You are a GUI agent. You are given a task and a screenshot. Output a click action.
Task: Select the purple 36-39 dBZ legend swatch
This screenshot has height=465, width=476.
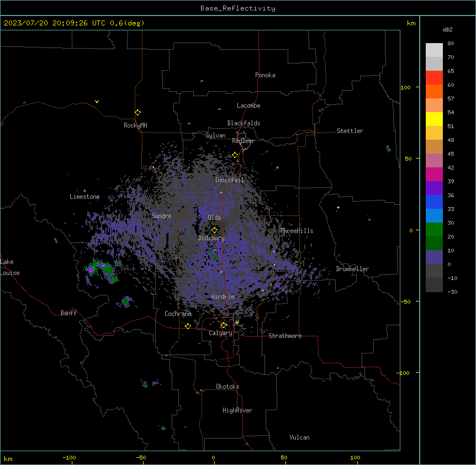(x=434, y=188)
